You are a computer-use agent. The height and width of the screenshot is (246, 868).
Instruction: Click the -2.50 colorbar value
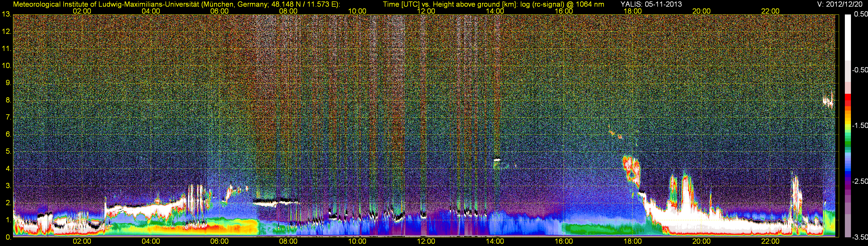pyautogui.click(x=860, y=181)
